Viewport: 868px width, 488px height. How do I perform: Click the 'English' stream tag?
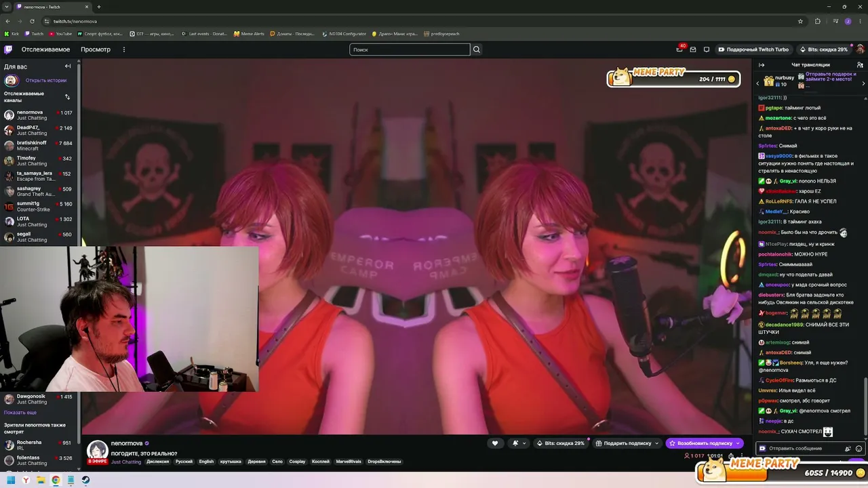206,462
